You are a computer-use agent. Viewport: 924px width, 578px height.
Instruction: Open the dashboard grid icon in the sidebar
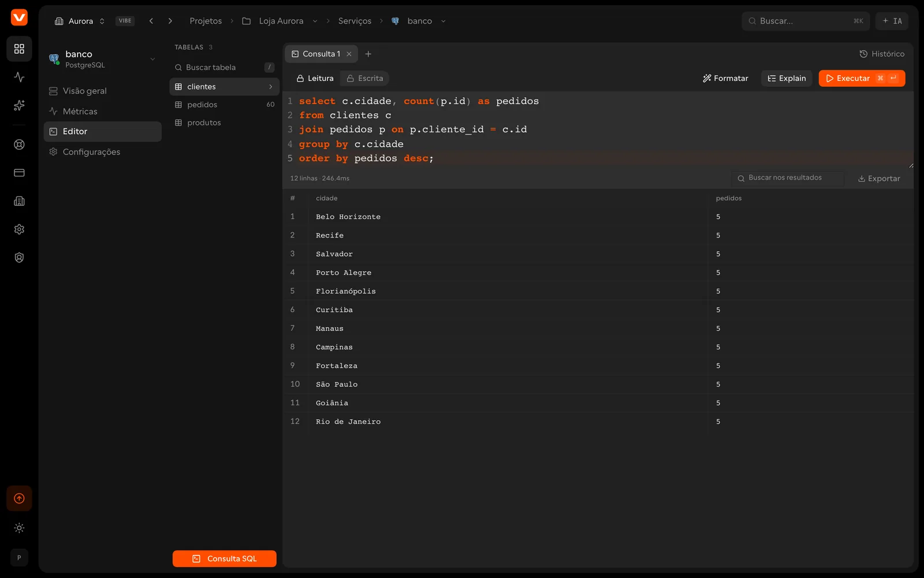pyautogui.click(x=19, y=49)
